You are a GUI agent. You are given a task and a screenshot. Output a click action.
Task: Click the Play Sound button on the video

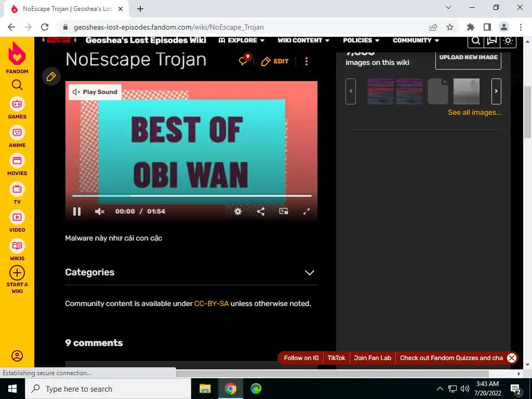click(95, 92)
